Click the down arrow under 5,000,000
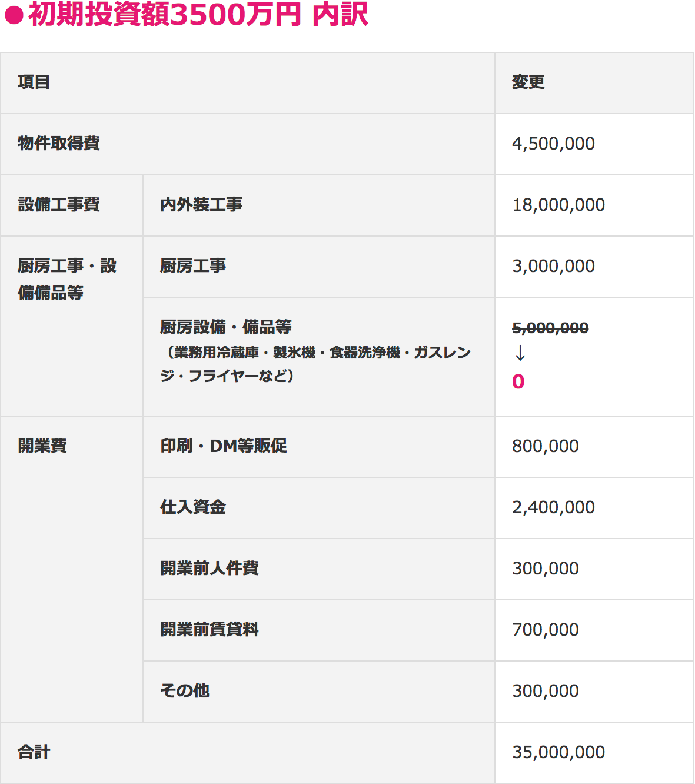This screenshot has width=695, height=784. coord(520,353)
